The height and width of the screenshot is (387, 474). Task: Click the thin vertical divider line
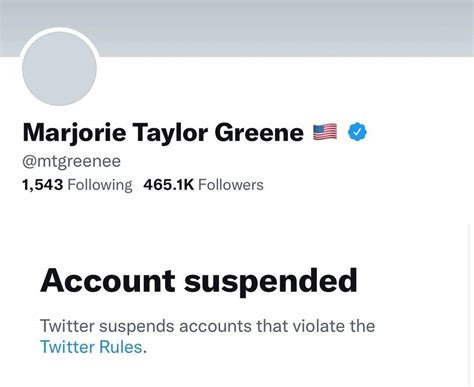click(x=468, y=305)
